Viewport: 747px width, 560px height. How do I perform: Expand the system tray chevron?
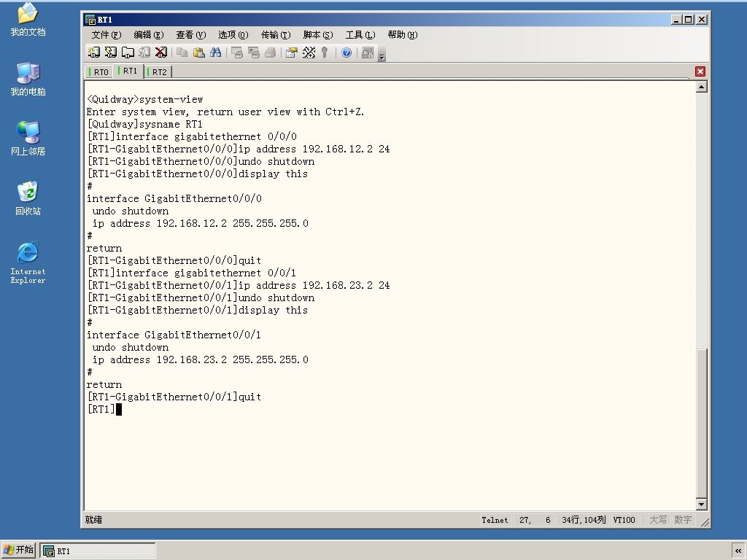click(x=738, y=551)
